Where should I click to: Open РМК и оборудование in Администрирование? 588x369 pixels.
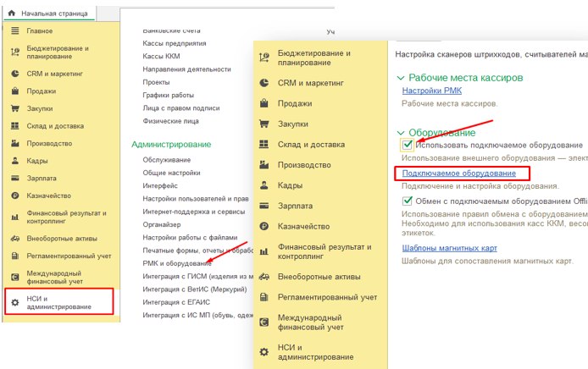tap(177, 263)
